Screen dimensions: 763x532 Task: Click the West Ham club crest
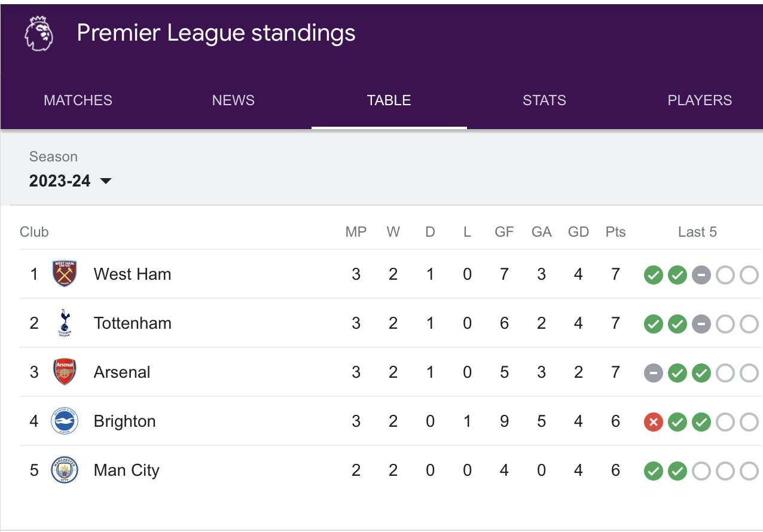(65, 274)
